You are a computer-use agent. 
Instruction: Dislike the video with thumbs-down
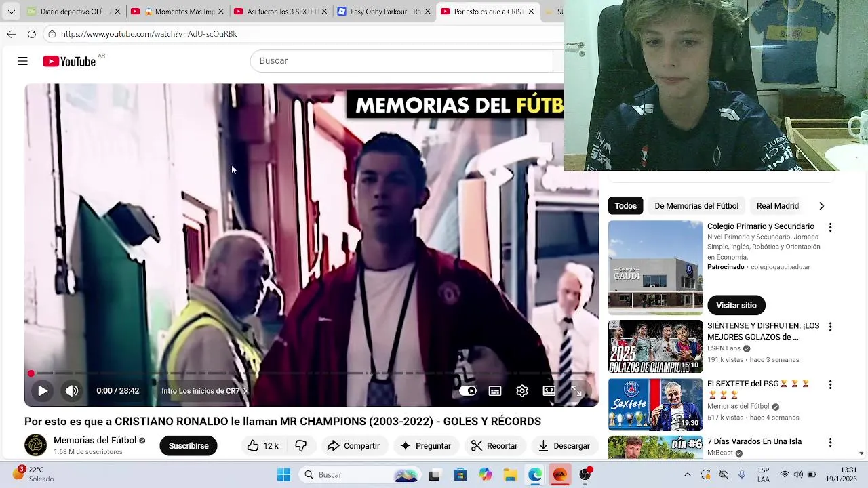coord(301,446)
